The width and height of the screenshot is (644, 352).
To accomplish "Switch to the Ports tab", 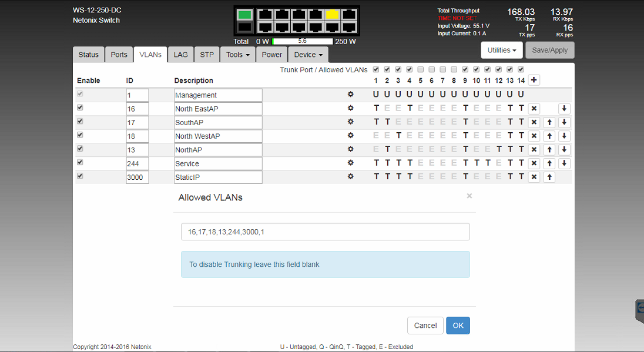I will click(119, 55).
